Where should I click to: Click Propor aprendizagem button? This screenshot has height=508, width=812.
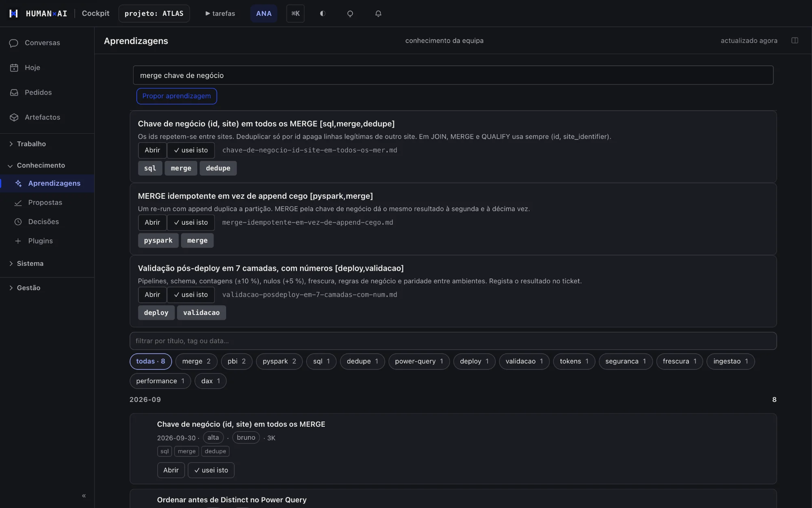click(x=177, y=96)
